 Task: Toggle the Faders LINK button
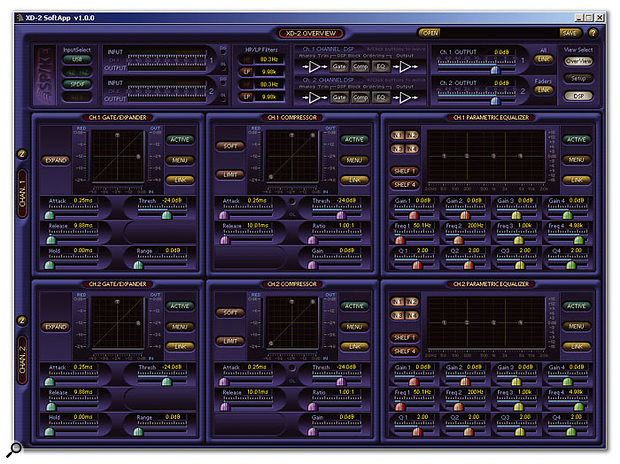click(543, 90)
